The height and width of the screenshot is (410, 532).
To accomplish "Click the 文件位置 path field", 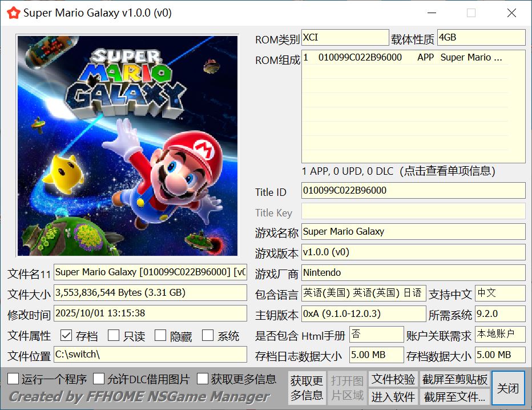I will (150, 355).
